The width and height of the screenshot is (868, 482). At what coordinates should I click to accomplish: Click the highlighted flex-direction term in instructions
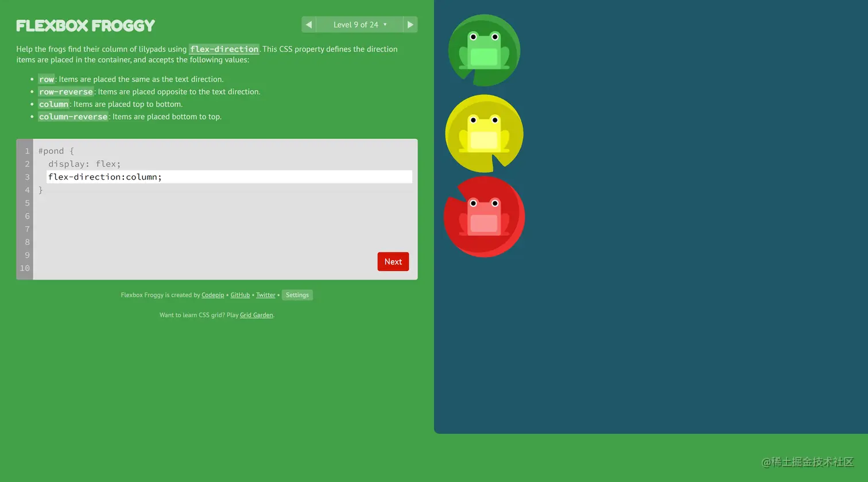pyautogui.click(x=224, y=49)
